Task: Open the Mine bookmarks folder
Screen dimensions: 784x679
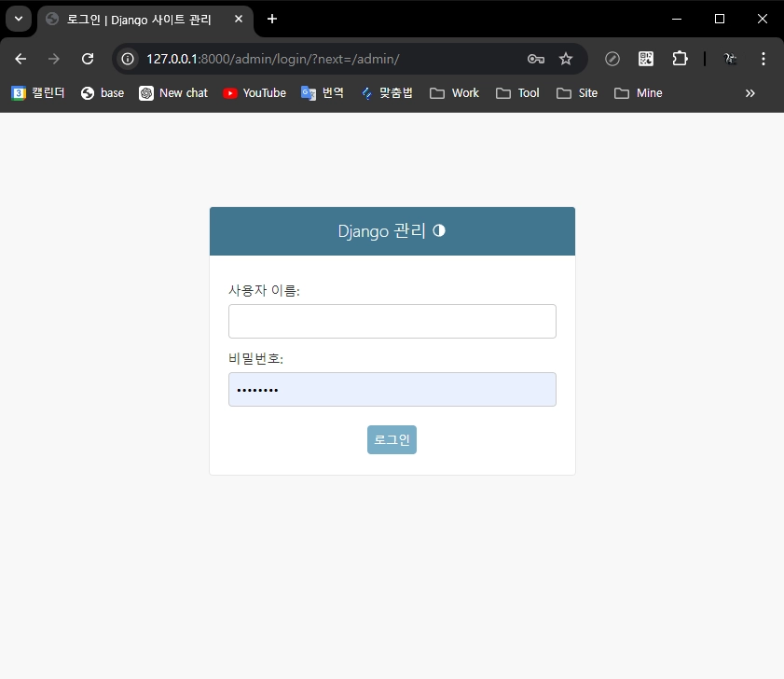Action: (x=639, y=93)
